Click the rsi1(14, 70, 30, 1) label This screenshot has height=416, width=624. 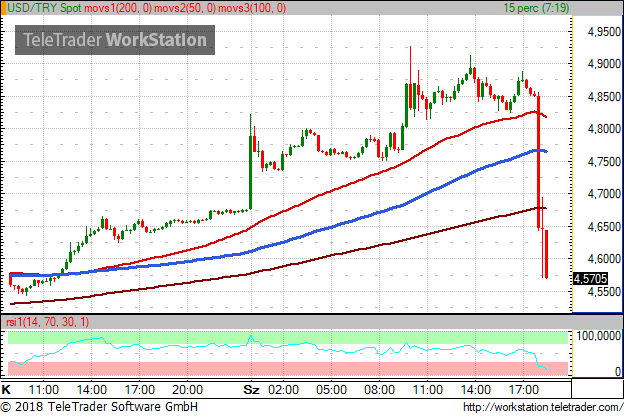coord(48,322)
